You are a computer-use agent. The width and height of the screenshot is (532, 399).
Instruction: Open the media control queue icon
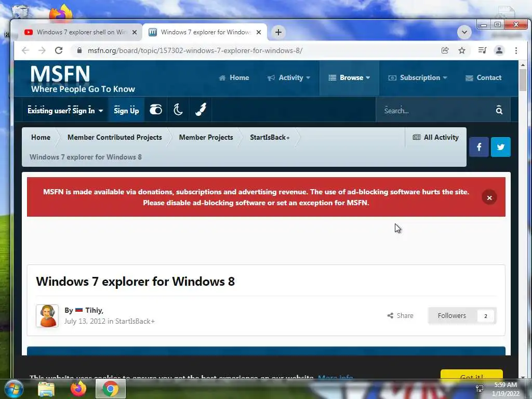[482, 50]
